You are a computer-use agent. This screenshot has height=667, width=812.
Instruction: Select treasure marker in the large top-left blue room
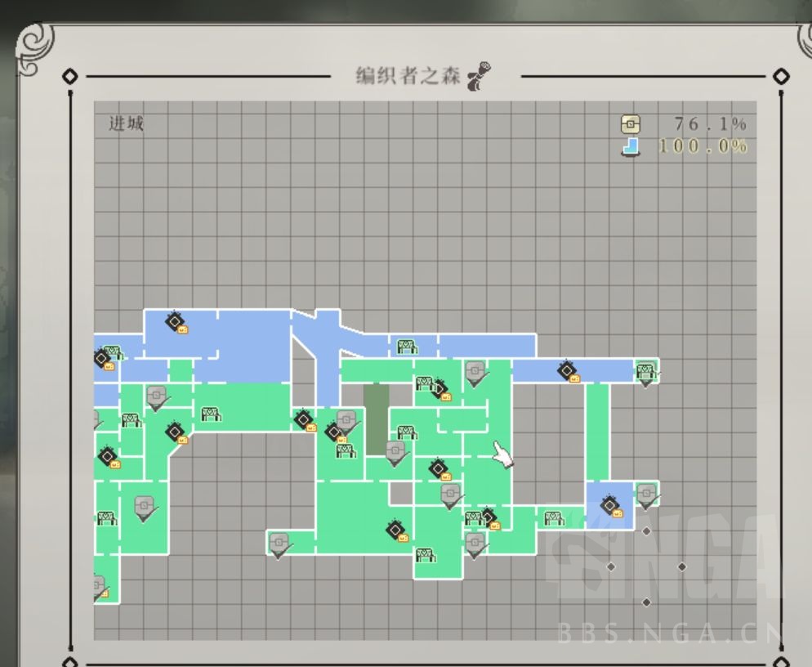[x=176, y=322]
